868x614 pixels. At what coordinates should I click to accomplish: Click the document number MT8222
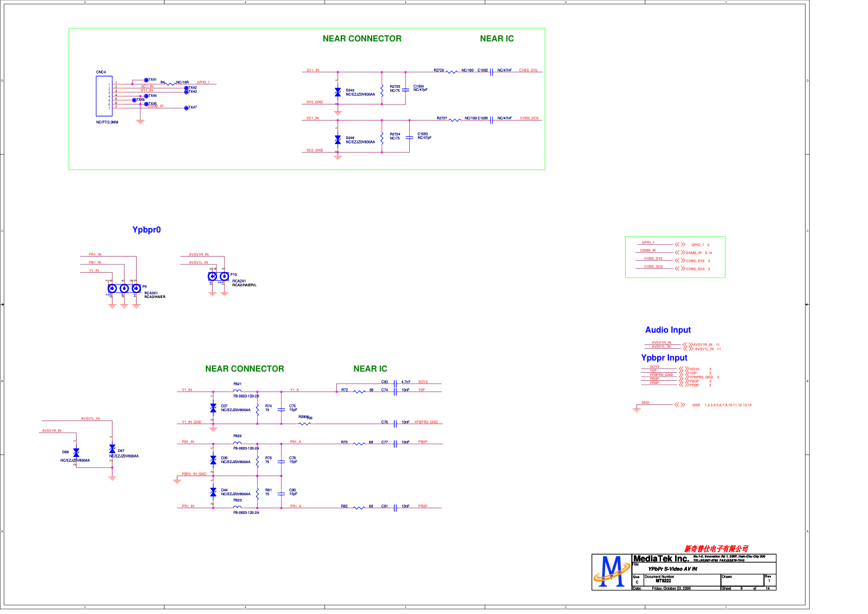[663, 581]
